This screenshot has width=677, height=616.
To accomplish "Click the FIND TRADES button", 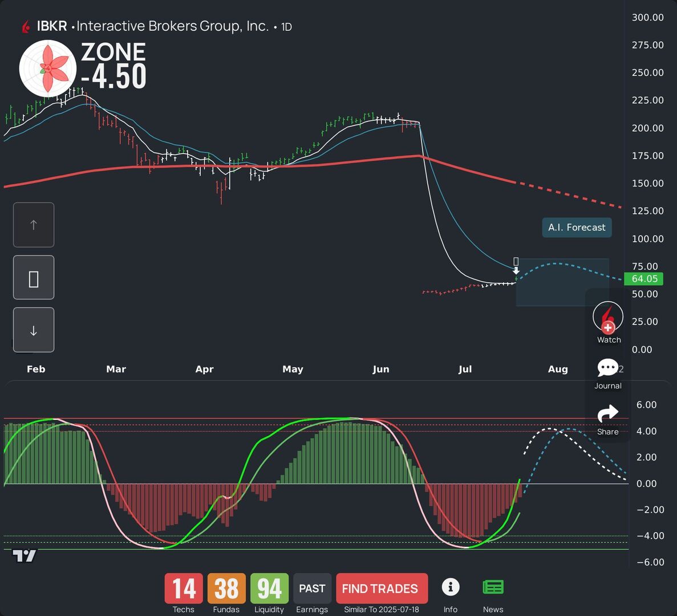I will click(382, 589).
